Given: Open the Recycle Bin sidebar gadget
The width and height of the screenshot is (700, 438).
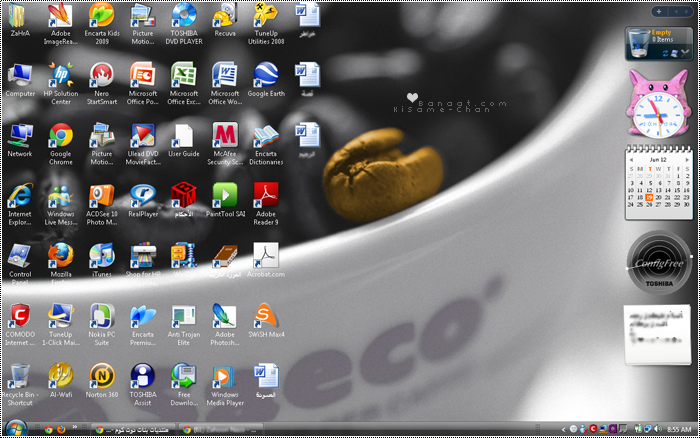Looking at the screenshot, I should (x=658, y=43).
